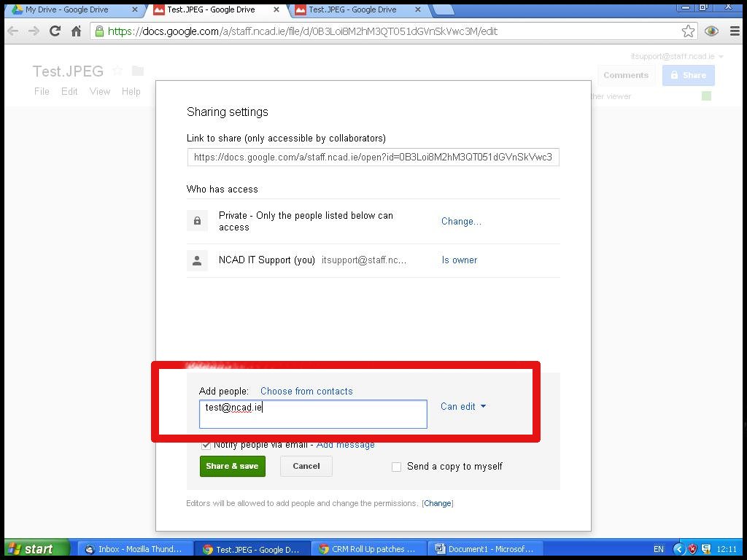Click the eye extension icon in toolbar
Screen dimensions: 747x560
(x=711, y=31)
